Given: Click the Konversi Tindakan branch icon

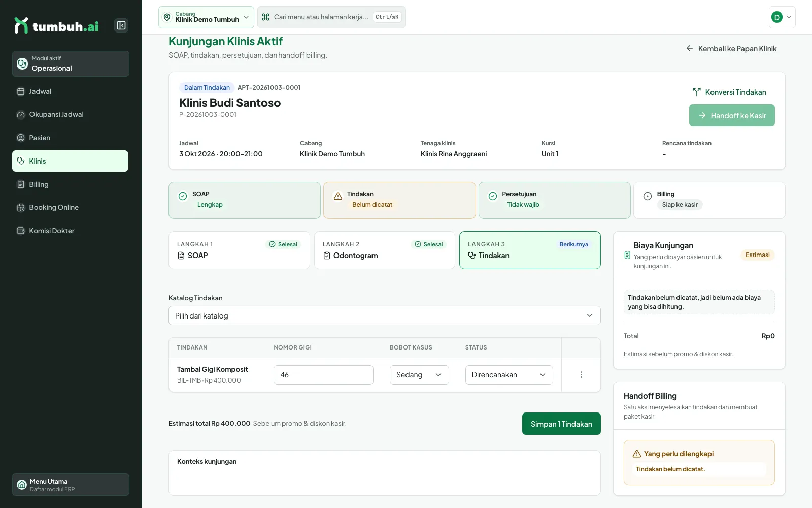Looking at the screenshot, I should [x=697, y=92].
